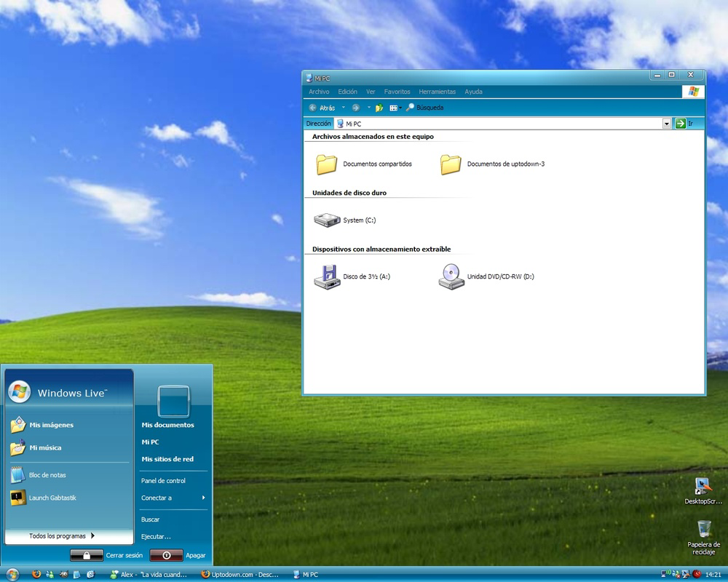Open Mis documentos from Start menu
This screenshot has width=728, height=582.
[168, 425]
